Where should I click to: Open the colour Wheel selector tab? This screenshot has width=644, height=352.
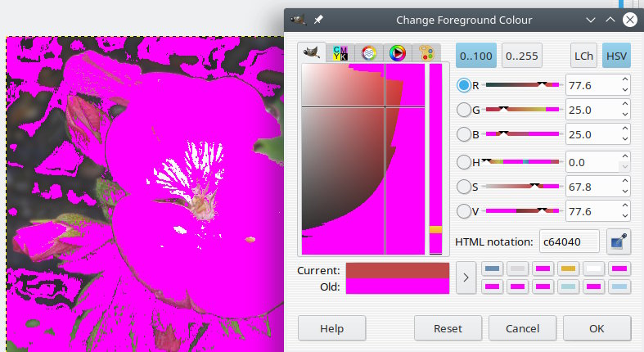(397, 53)
